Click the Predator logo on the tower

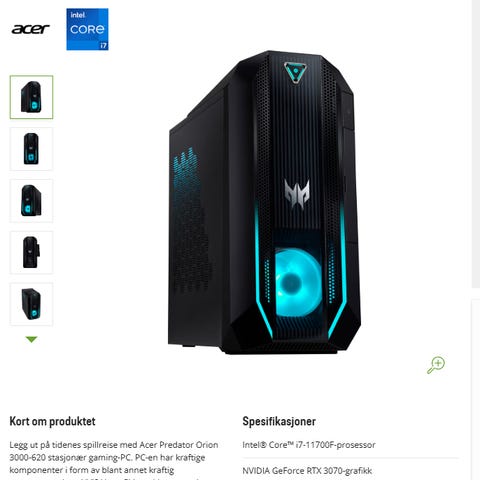(x=297, y=193)
